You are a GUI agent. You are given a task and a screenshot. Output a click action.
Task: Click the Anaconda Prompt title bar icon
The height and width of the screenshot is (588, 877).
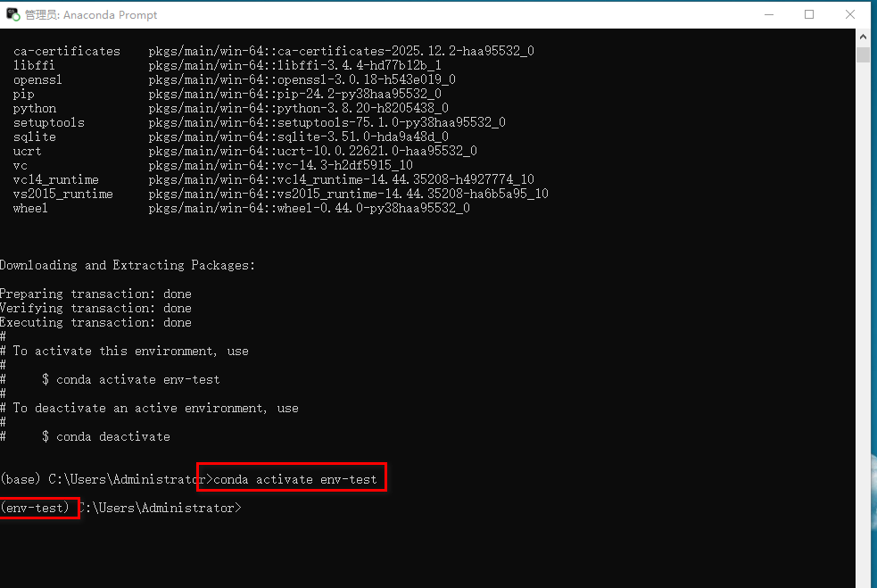pos(12,14)
